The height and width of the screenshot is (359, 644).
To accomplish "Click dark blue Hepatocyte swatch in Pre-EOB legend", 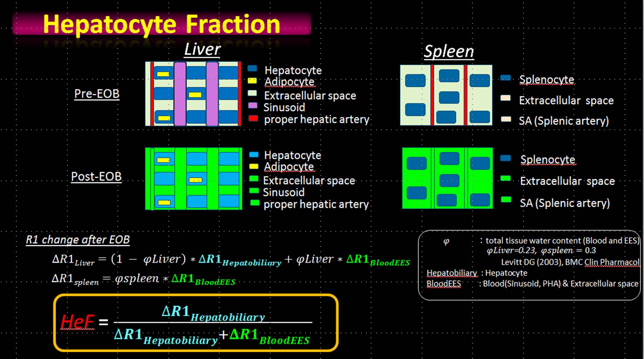I will [252, 68].
